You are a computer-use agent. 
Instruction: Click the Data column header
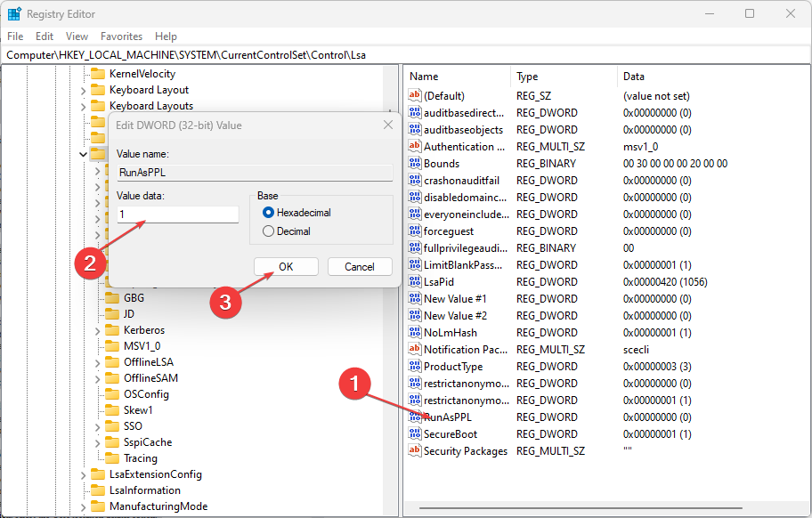click(x=634, y=77)
